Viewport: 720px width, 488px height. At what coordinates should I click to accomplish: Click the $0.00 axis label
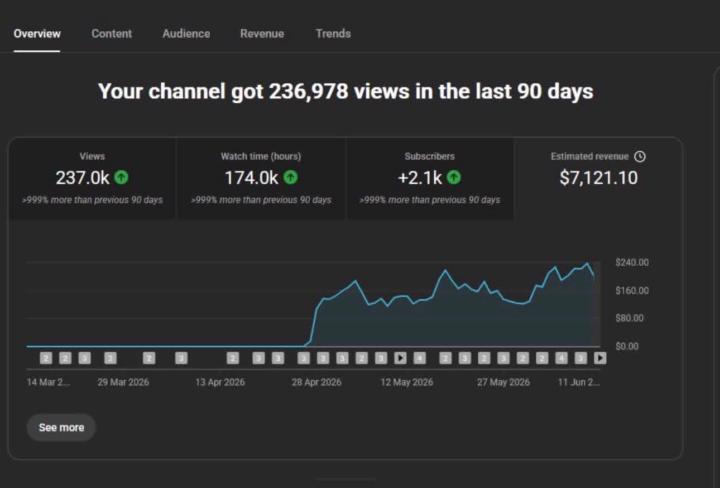click(627, 346)
